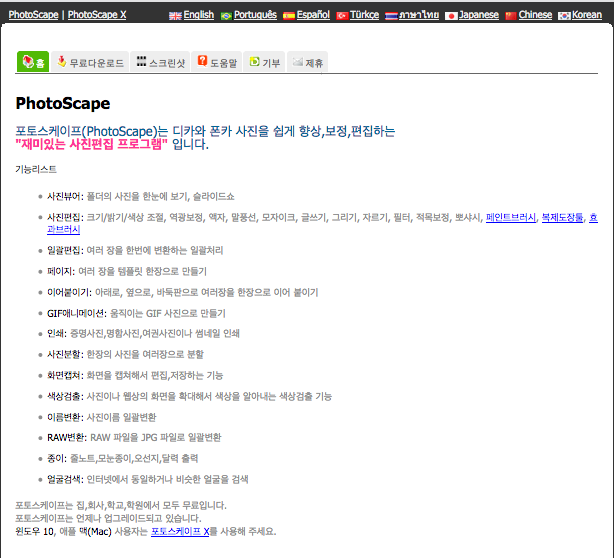The height and width of the screenshot is (558, 614).
Task: Click the 이름변환 list item
Action: (101, 417)
